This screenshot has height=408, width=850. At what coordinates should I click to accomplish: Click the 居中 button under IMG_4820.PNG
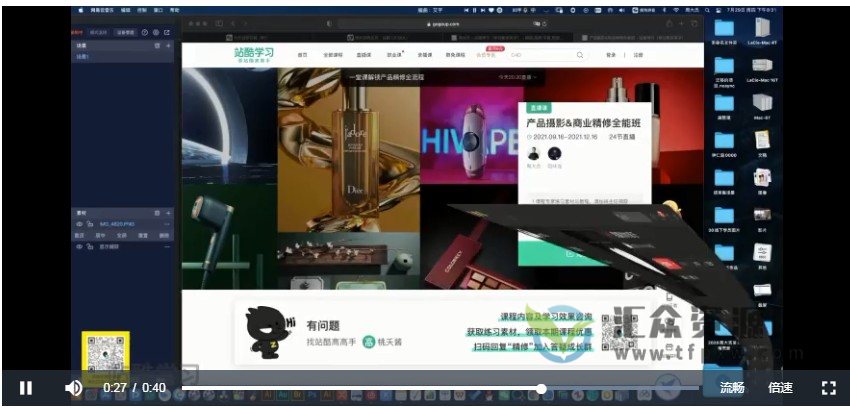[x=100, y=236]
